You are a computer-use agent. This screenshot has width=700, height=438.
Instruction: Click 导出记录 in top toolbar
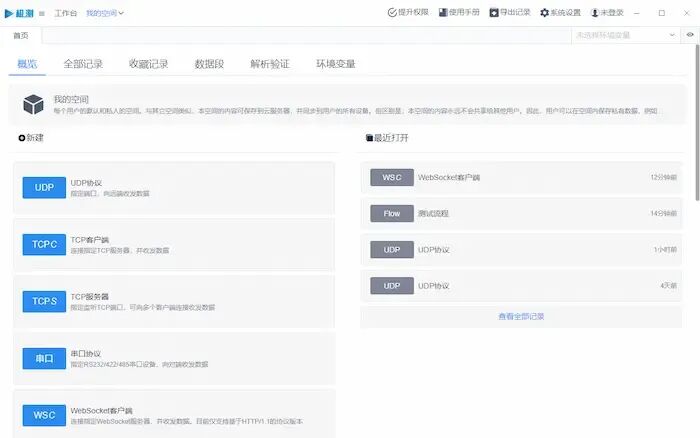point(510,13)
